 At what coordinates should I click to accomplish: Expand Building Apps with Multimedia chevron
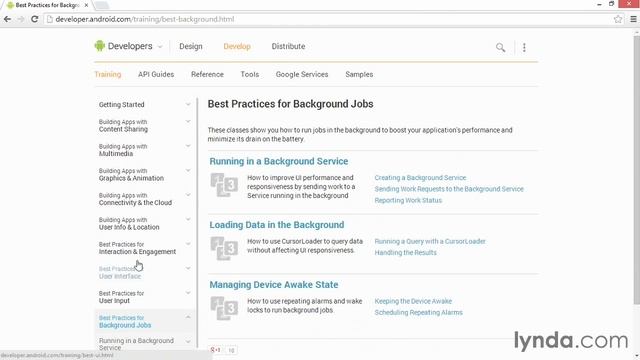click(x=188, y=146)
